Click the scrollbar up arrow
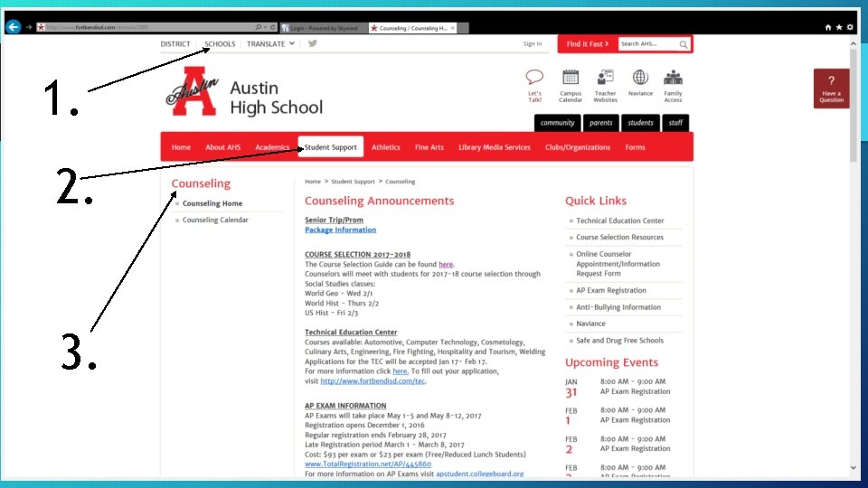This screenshot has width=868, height=488. pos(853,43)
